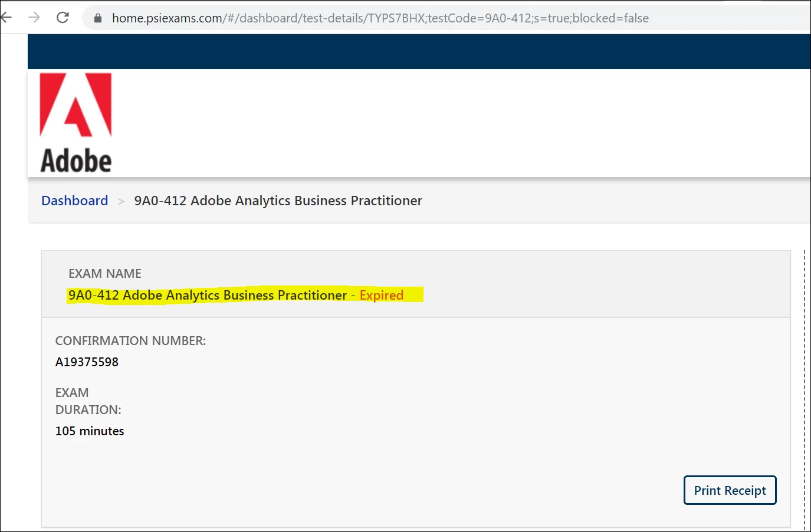Click the browser reload icon
This screenshot has height=532, width=811.
coord(63,18)
